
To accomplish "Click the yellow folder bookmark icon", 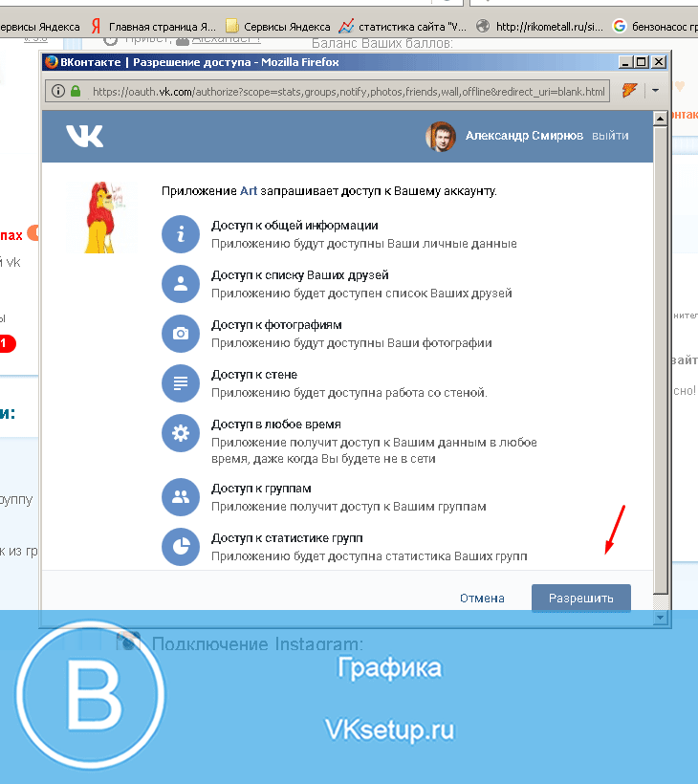I will 231,26.
